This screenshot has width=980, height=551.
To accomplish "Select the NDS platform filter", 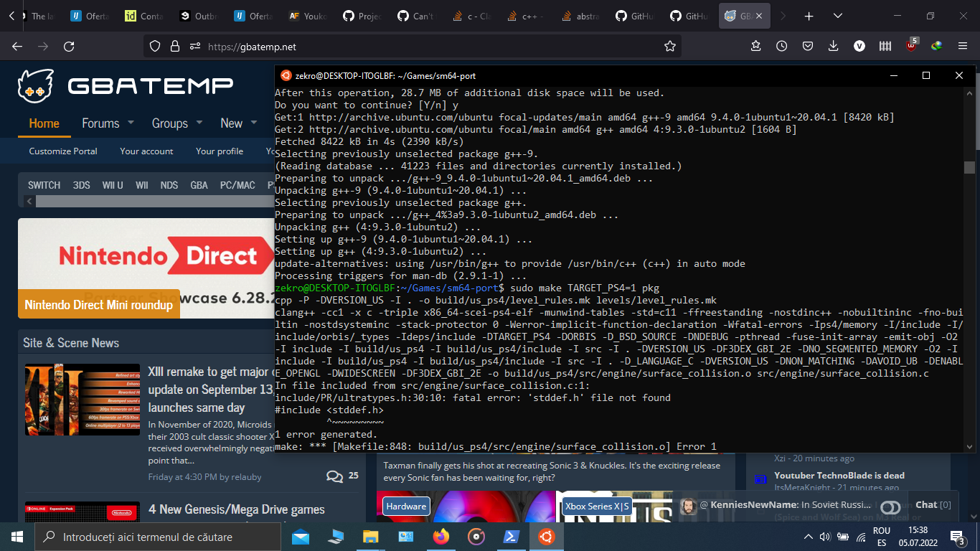I will 169,185.
